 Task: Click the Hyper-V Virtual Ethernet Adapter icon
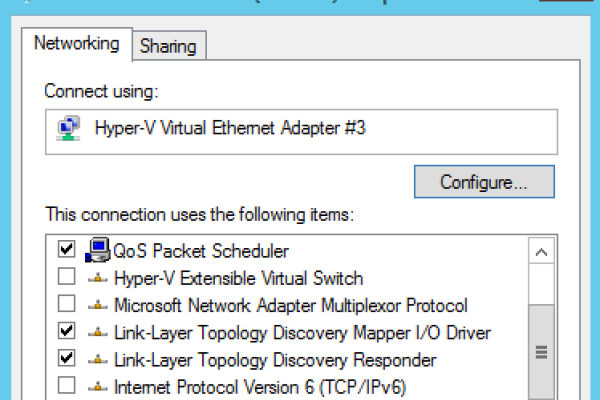pyautogui.click(x=70, y=129)
